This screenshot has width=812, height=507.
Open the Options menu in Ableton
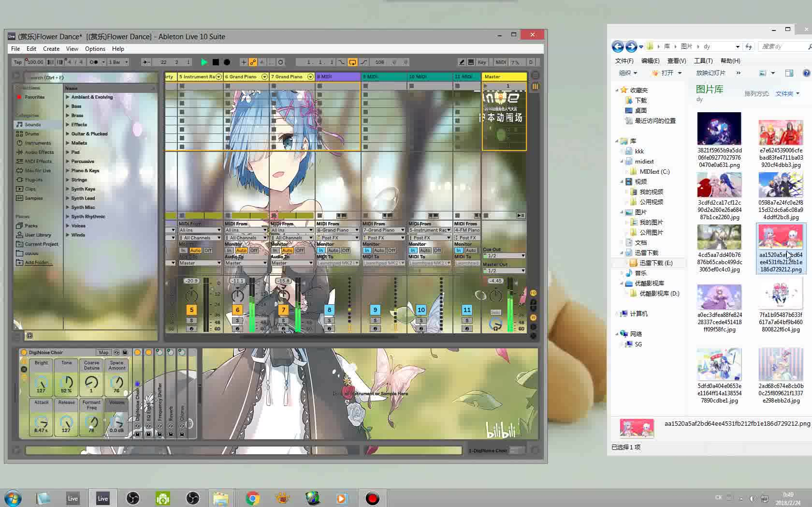pyautogui.click(x=95, y=49)
